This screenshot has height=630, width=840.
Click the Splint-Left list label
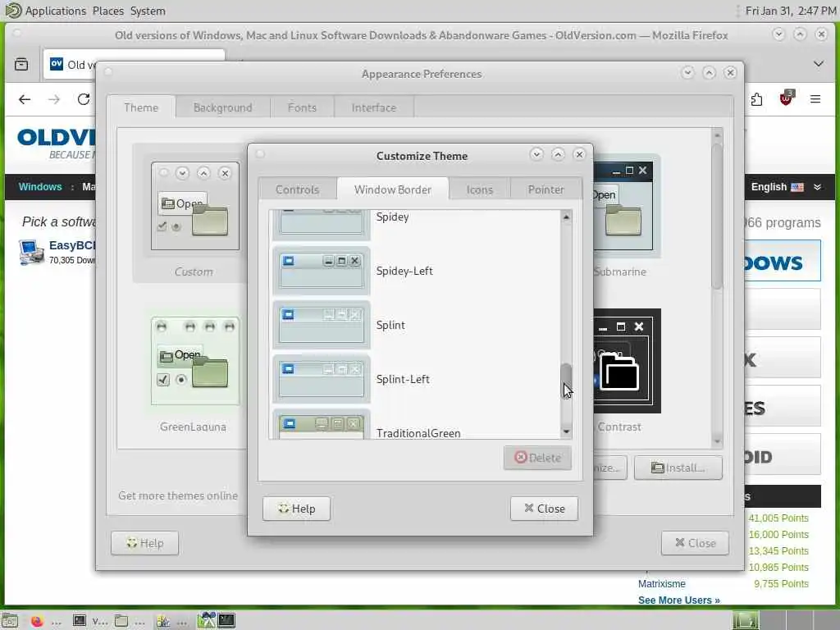[x=403, y=379]
